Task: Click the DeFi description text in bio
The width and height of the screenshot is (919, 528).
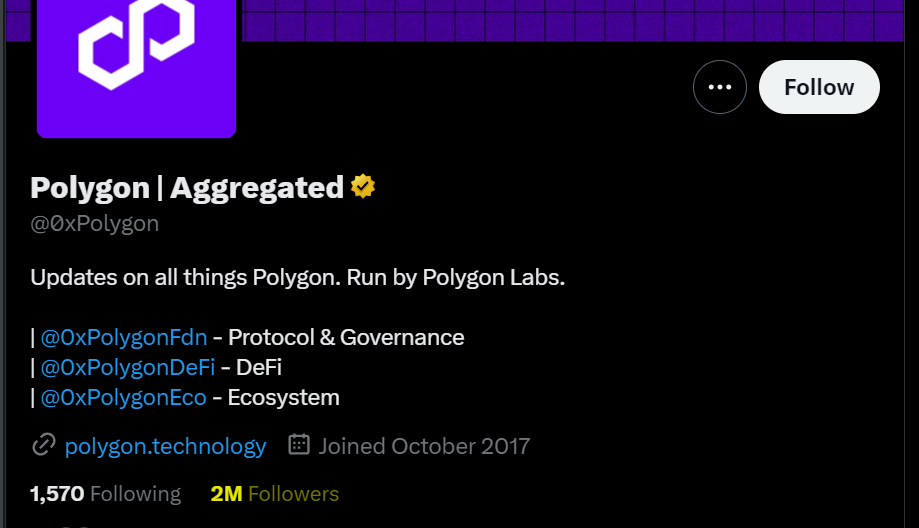Action: (259, 367)
